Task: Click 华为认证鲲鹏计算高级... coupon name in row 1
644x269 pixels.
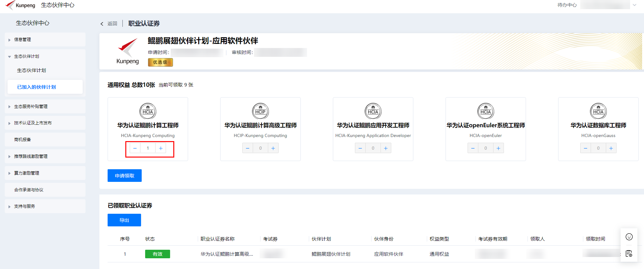Action: pos(227,254)
